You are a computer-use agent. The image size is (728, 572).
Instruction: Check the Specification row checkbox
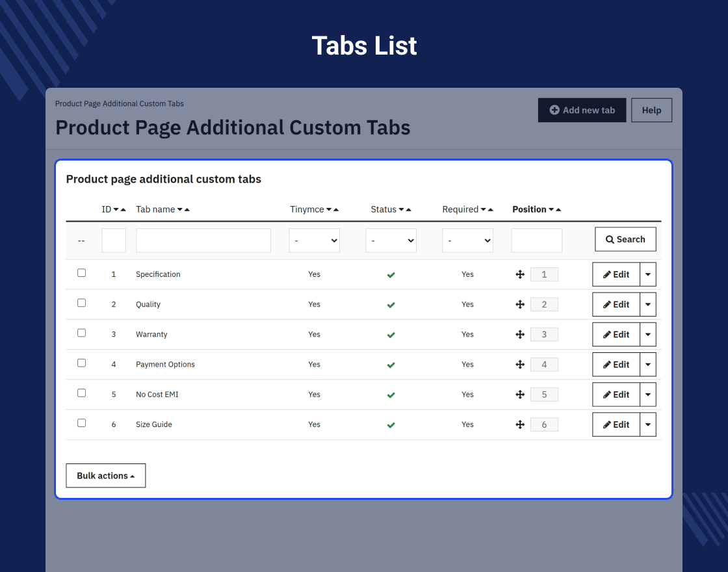[82, 273]
